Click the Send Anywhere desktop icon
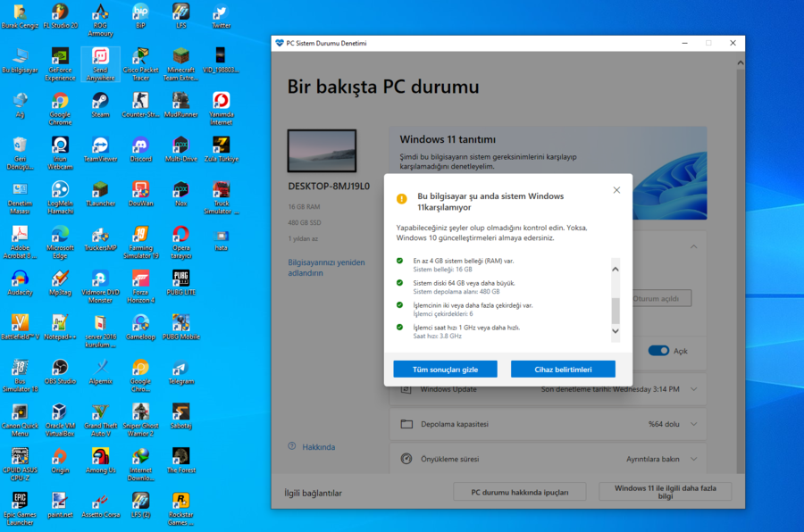804x532 pixels. [100, 64]
